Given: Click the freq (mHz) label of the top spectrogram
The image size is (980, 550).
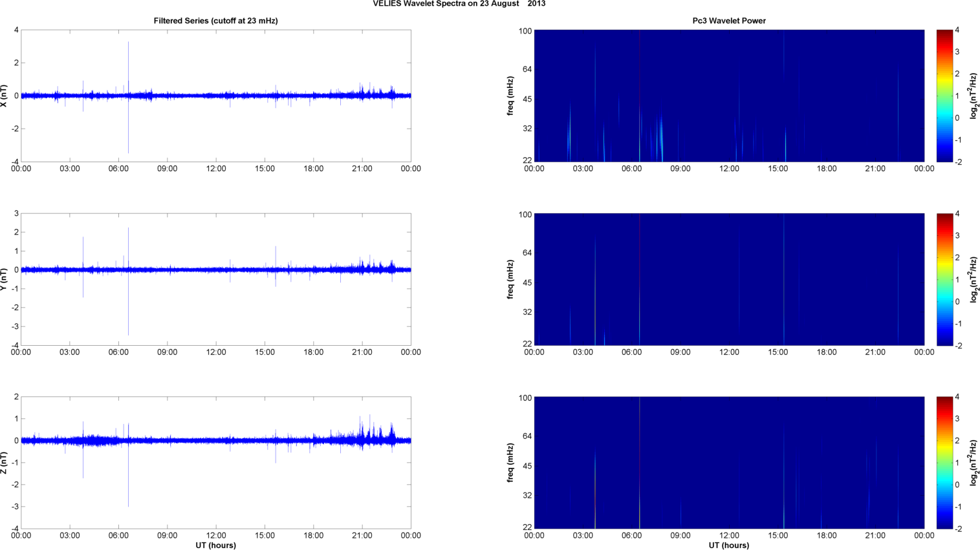Looking at the screenshot, I should [510, 96].
